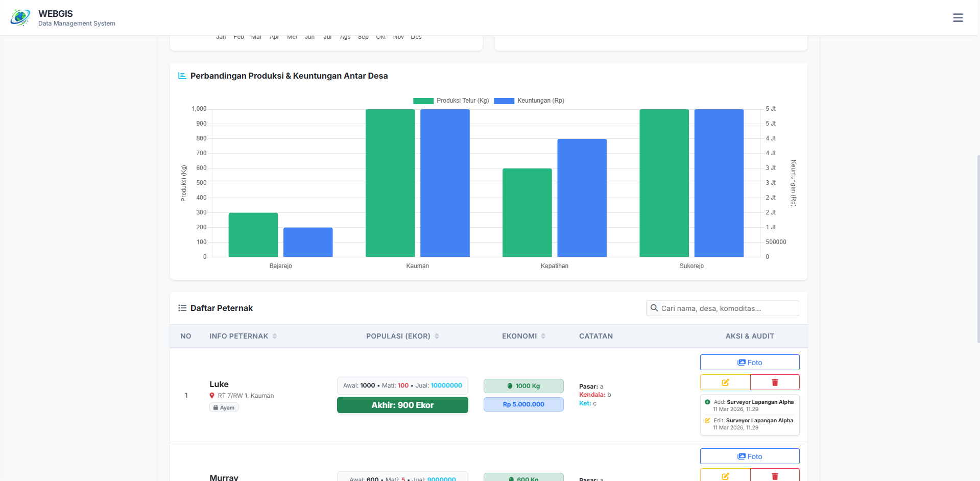Click the Ayam commodity tag for Luke
Screen dimensions: 980x481
click(x=224, y=407)
